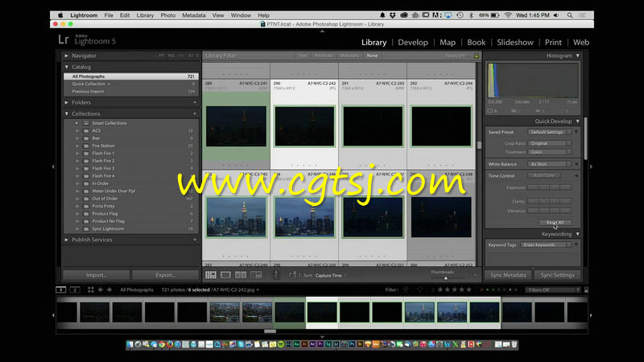Click the five-star rating filter
Image resolution: width=644 pixels, height=362 pixels.
pos(469,290)
